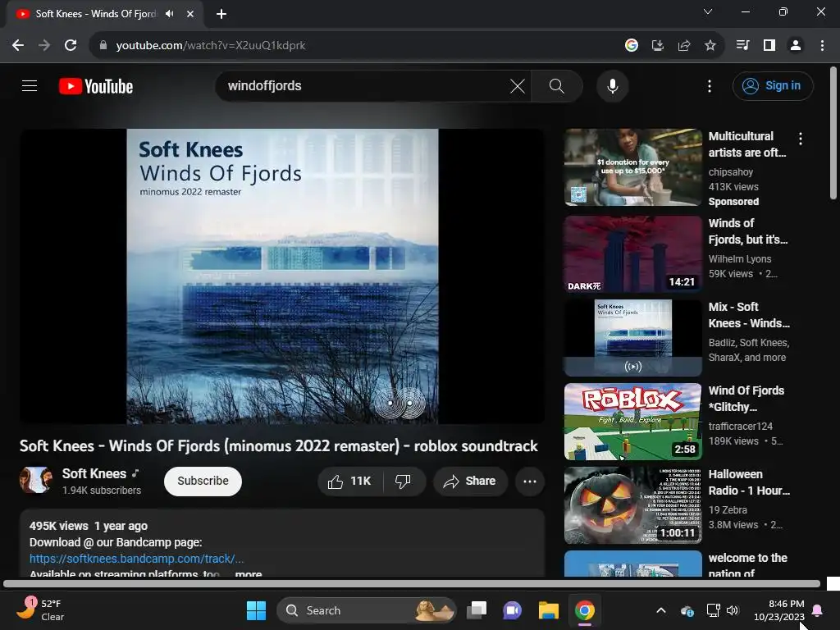Open the softknees bandcamp link

(137, 559)
